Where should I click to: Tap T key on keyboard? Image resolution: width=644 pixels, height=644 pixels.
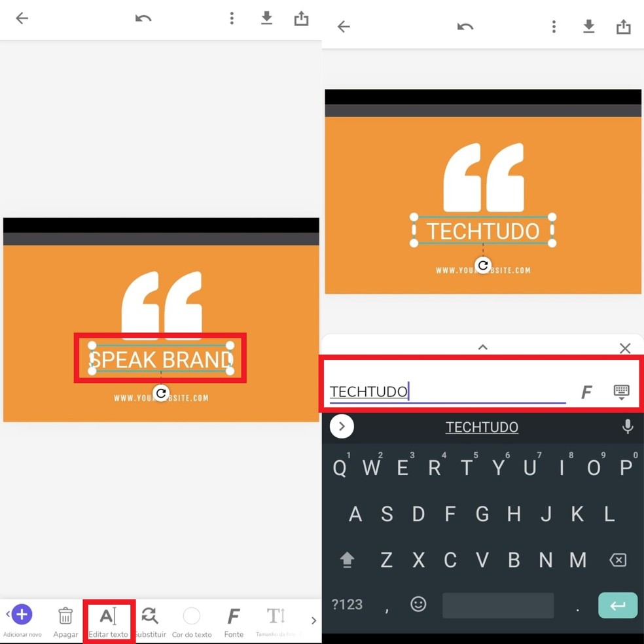467,467
